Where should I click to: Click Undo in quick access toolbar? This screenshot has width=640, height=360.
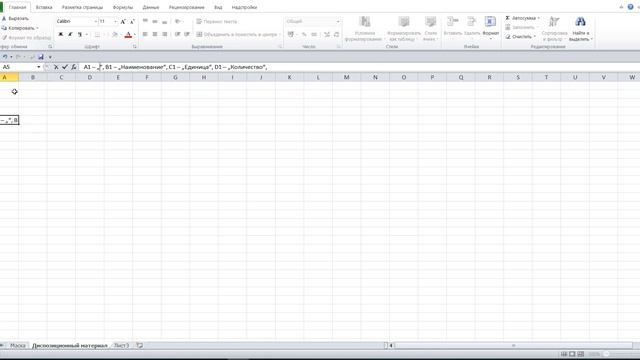point(5,57)
